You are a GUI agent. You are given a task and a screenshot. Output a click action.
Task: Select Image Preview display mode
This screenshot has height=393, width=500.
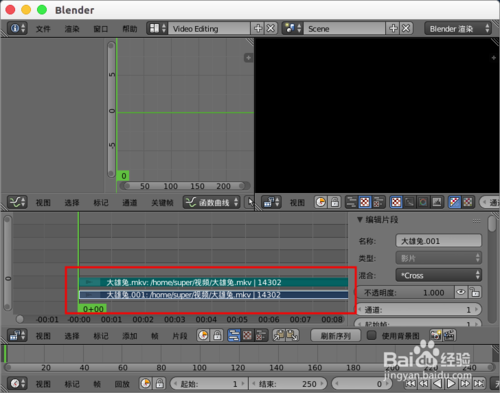point(396,202)
